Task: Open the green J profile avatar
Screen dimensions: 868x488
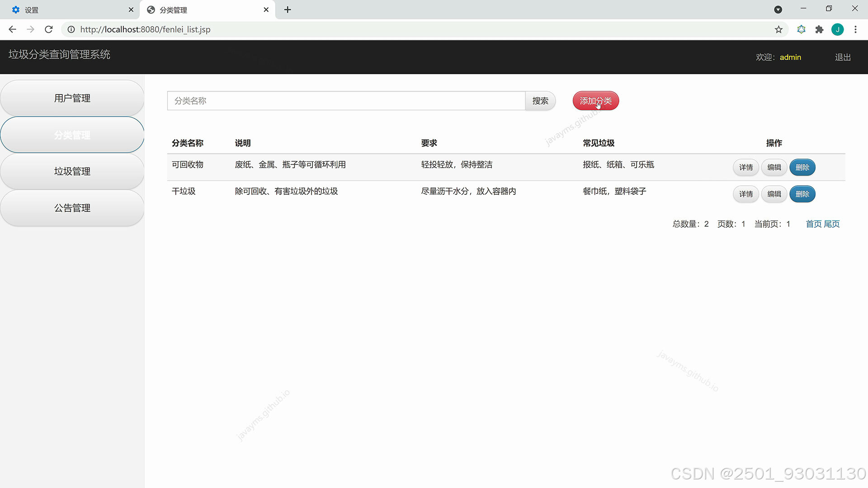Action: point(837,29)
